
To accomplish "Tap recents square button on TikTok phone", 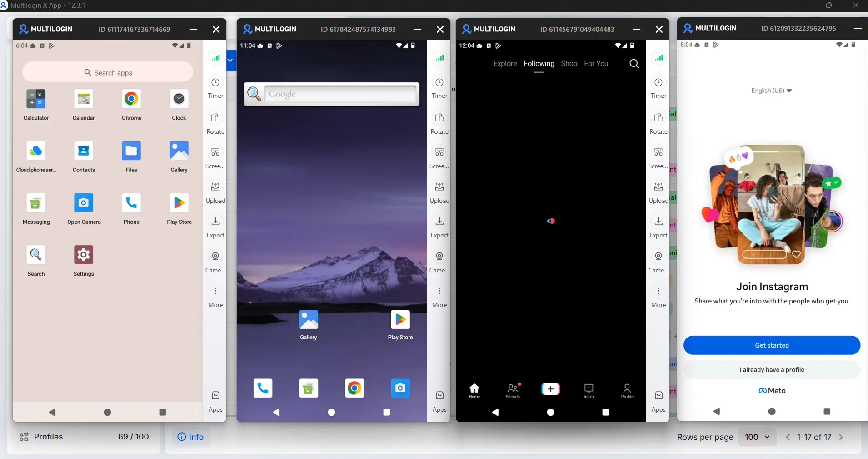I will (605, 412).
